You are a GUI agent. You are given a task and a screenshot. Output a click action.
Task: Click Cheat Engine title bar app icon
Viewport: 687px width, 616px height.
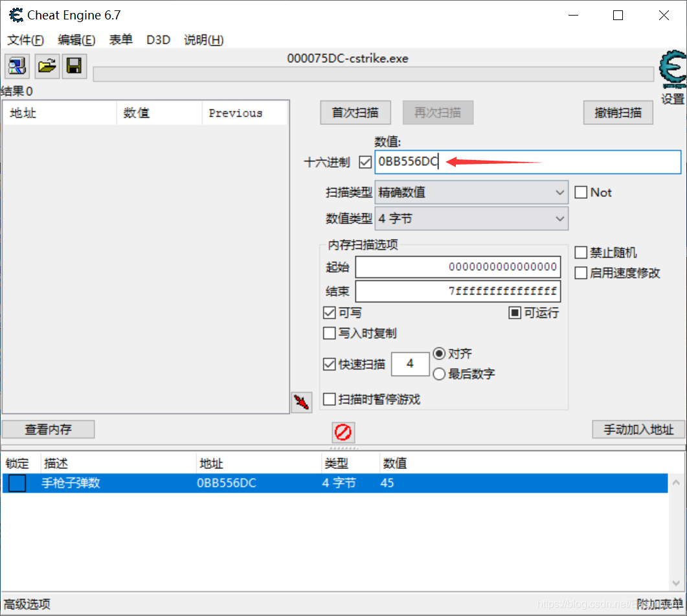pyautogui.click(x=16, y=16)
